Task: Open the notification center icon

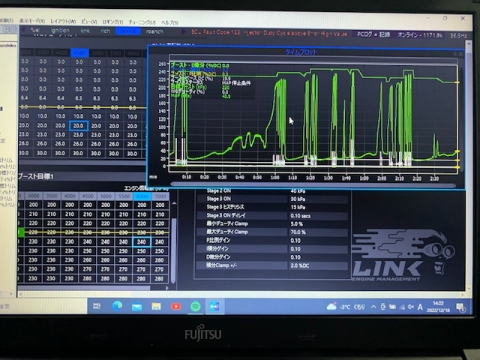Action: [x=461, y=307]
